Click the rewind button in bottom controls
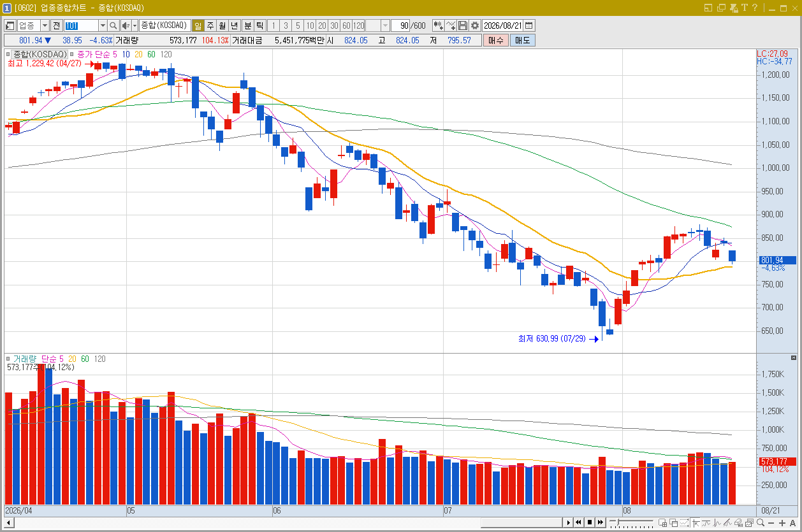The height and width of the screenshot is (532, 802). [578, 522]
